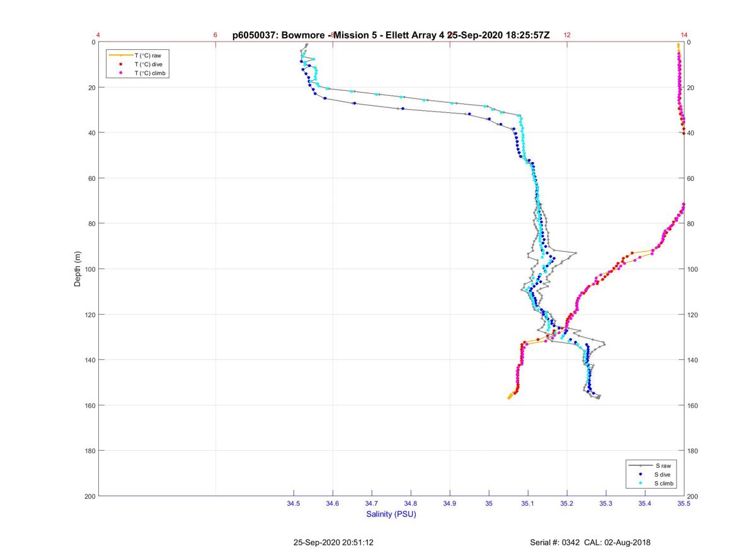Click the 35.3 salinity tick label
Image resolution: width=756 pixels, height=558 pixels.
pos(606,503)
